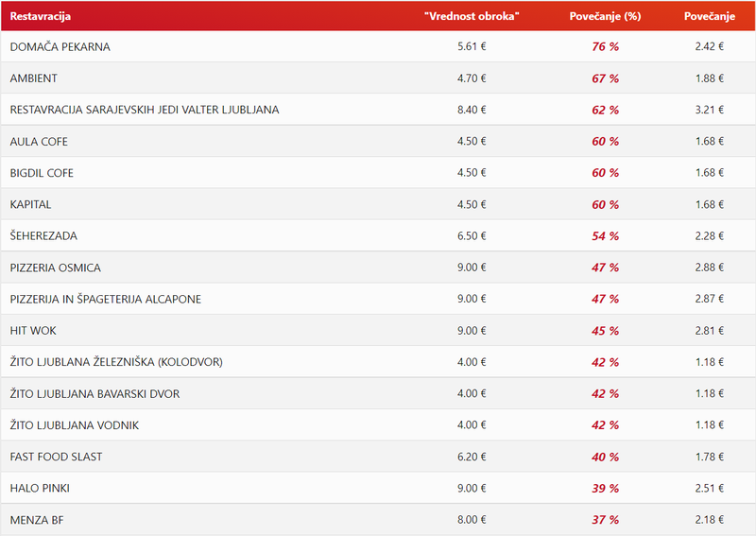Click the 2.87 € increase amount
Viewport: 756px width, 536px height.
[x=710, y=299]
